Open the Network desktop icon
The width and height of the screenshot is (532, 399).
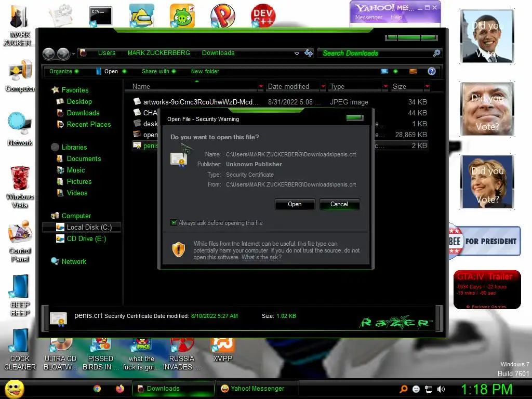20,129
